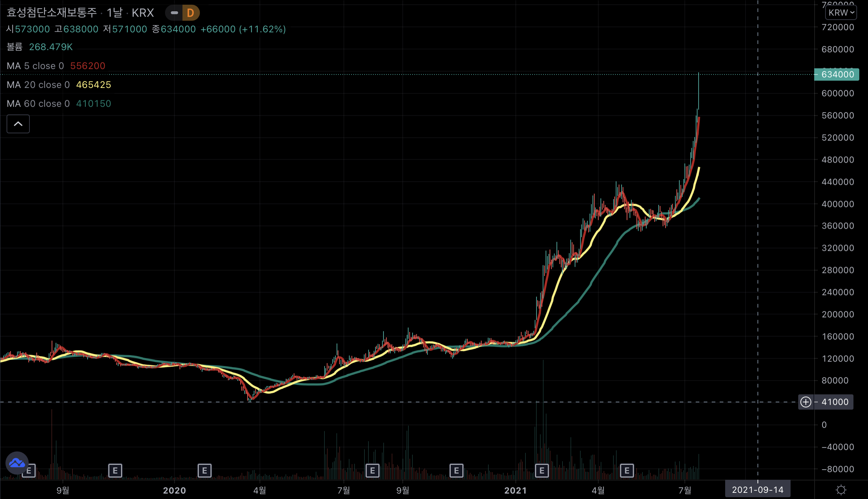This screenshot has height=499, width=868.
Task: Click the 효성첨단소재보통주 symbol title
Action: [x=52, y=13]
